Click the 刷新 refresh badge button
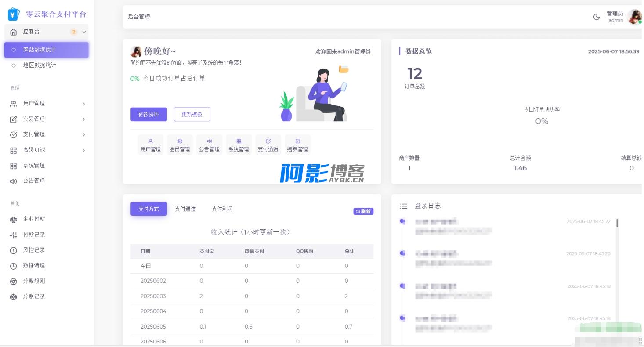 coord(363,211)
